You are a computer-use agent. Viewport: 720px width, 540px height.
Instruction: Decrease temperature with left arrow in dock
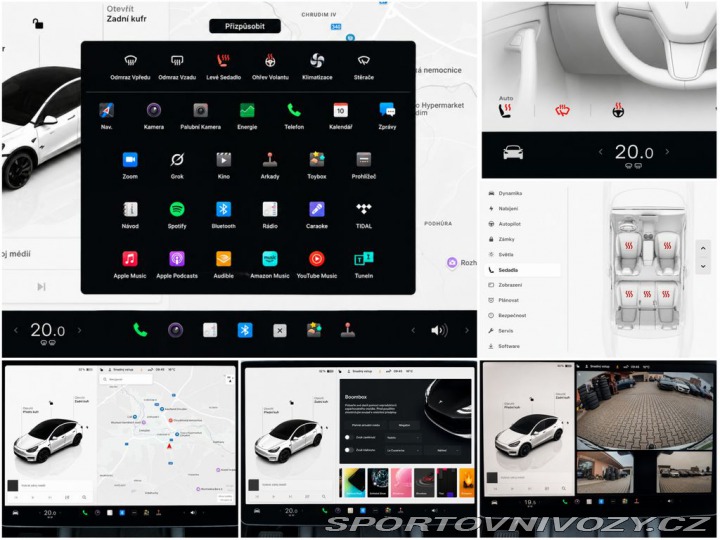pos(16,330)
